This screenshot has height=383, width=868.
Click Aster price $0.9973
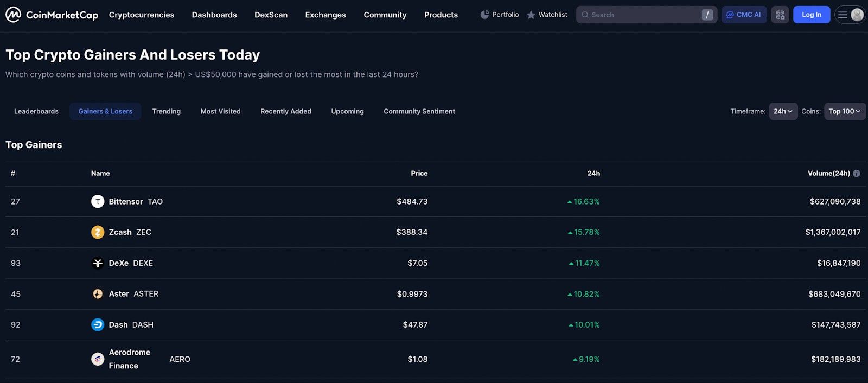(x=412, y=294)
